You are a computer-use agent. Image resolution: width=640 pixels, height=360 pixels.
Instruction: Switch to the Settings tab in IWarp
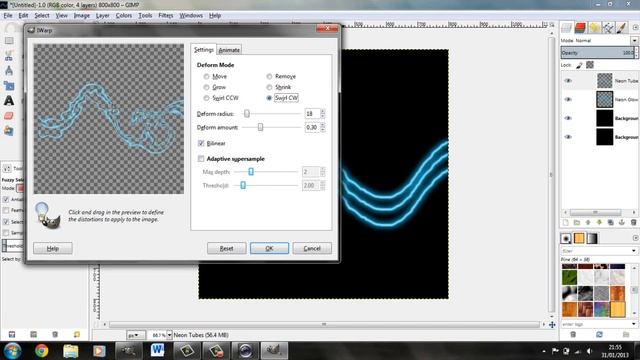click(203, 49)
